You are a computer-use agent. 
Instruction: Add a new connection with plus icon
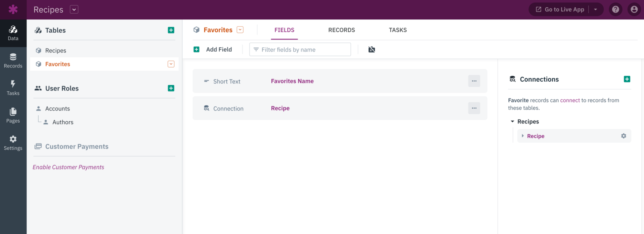coord(627,79)
